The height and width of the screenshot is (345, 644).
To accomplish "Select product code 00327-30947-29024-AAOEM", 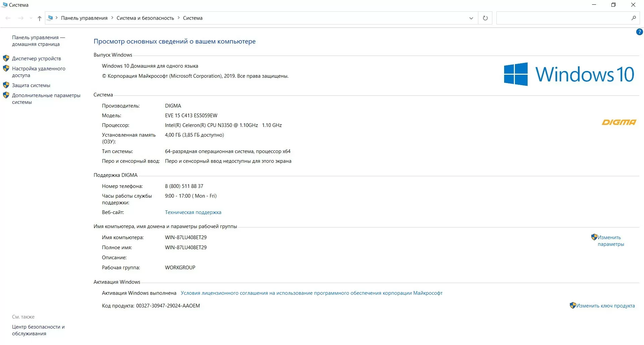I will [x=168, y=306].
